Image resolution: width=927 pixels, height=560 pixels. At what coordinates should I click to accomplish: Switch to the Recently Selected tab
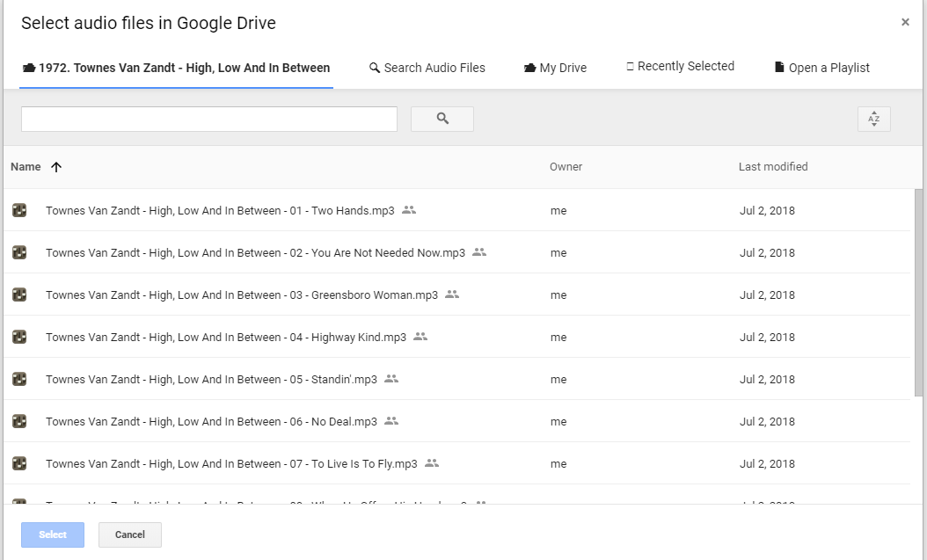tap(681, 67)
